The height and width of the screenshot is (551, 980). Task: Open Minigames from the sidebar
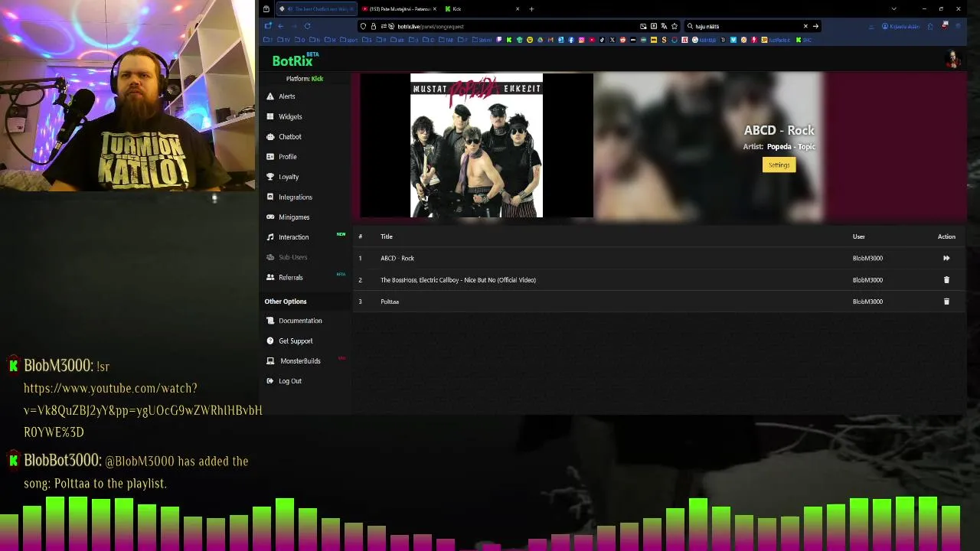click(x=288, y=217)
